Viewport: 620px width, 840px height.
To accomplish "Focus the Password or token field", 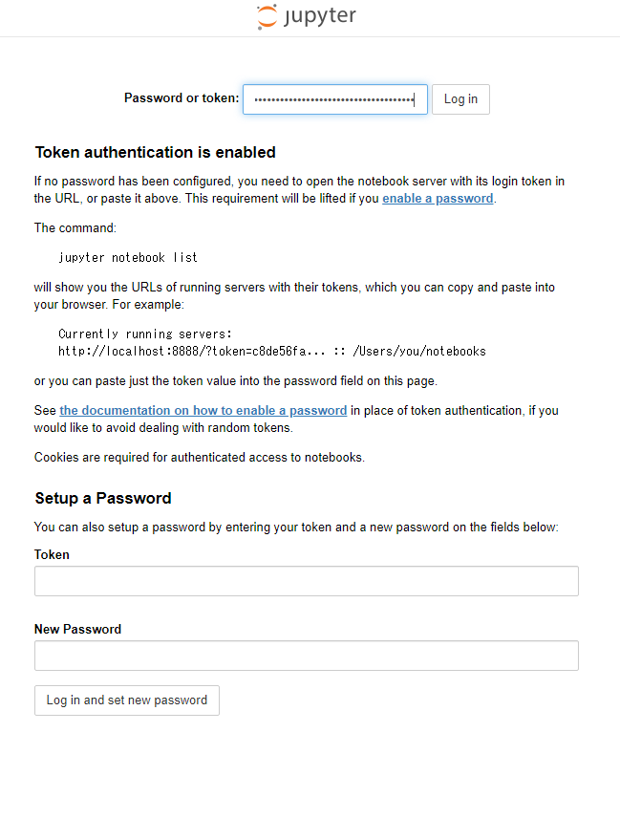I will tap(335, 99).
